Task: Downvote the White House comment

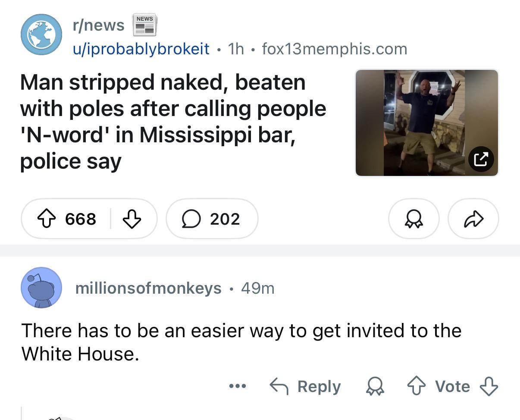Action: [489, 386]
